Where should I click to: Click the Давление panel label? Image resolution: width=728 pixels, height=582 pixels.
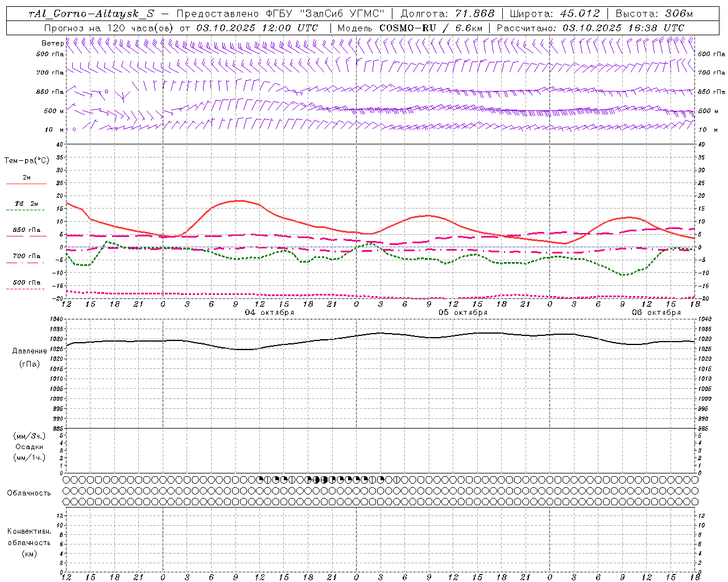(30, 351)
